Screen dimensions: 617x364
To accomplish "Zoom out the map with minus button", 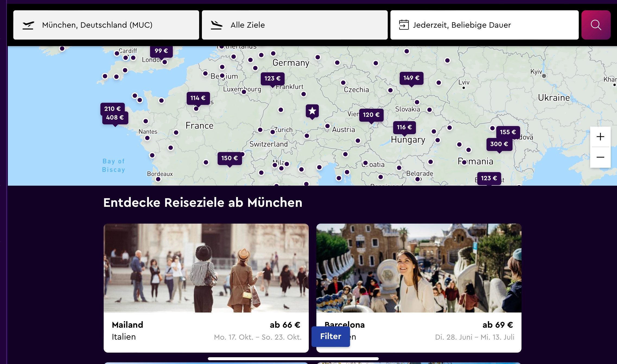I will click(600, 157).
